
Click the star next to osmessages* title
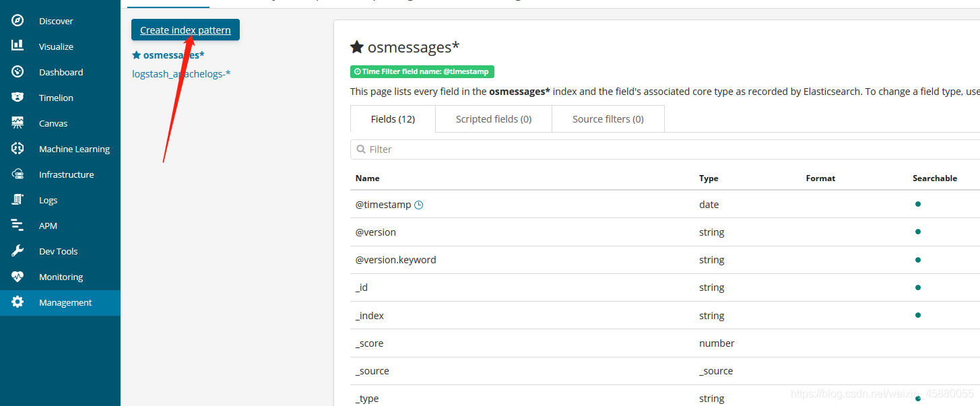click(357, 47)
